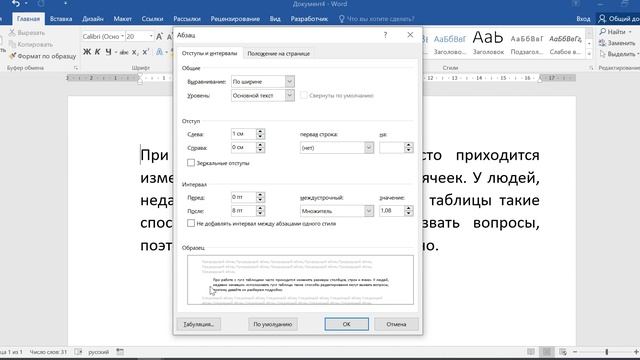Switch to 'Положение на странице' tab
The image size is (640, 360).
(x=278, y=53)
